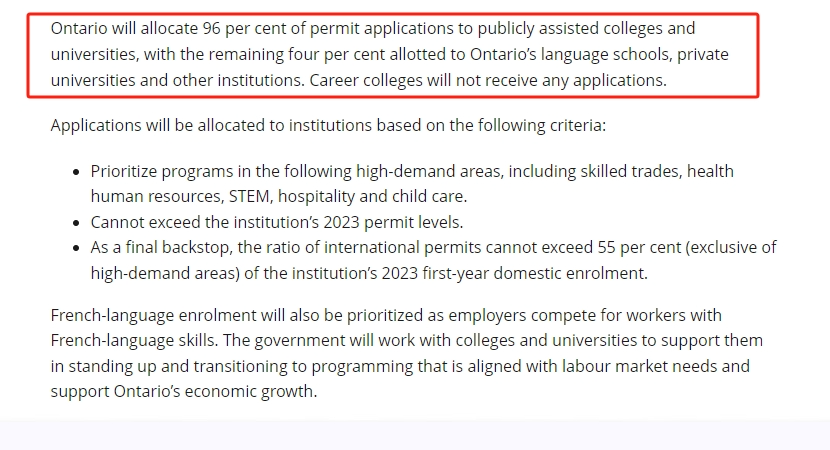The image size is (830, 450).
Task: Click "French-language skills" in the last paragraph
Action: click(133, 340)
